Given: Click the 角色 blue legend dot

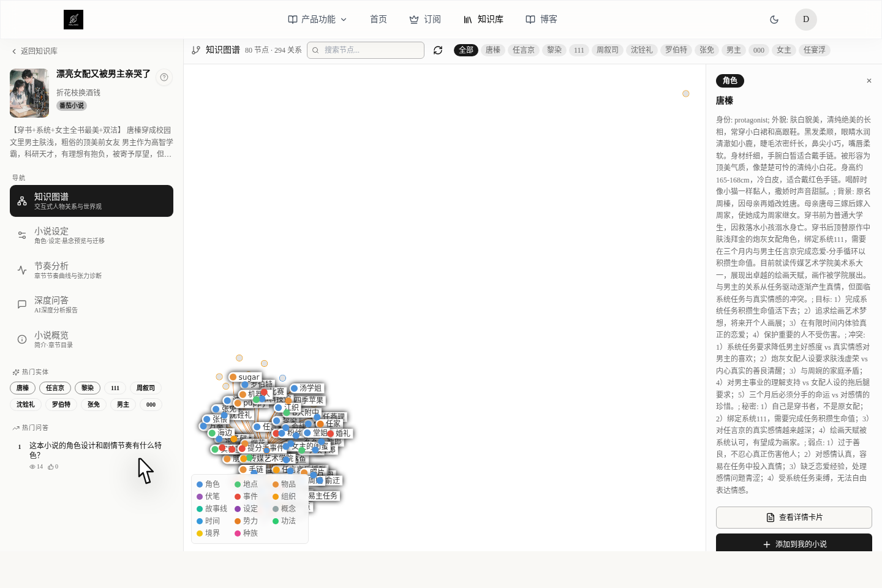Looking at the screenshot, I should pos(200,484).
